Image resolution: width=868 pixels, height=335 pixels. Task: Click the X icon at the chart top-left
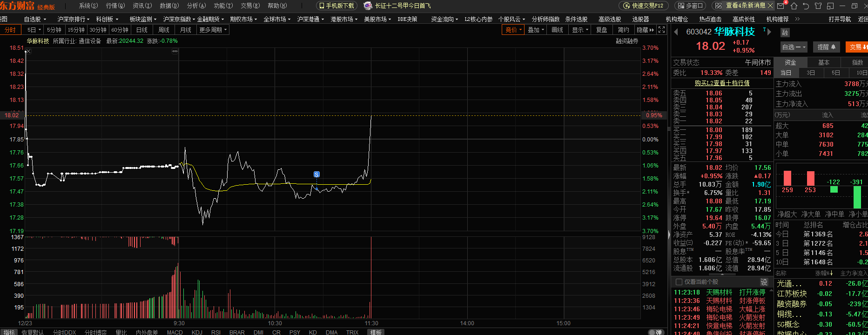point(28,51)
